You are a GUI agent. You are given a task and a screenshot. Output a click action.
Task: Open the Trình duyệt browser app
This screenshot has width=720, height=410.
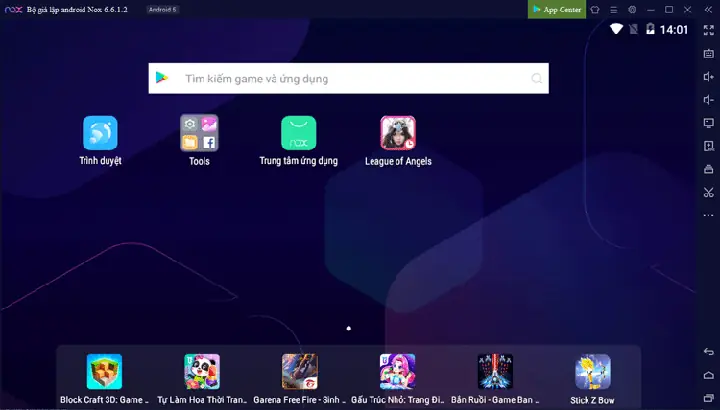click(100, 133)
